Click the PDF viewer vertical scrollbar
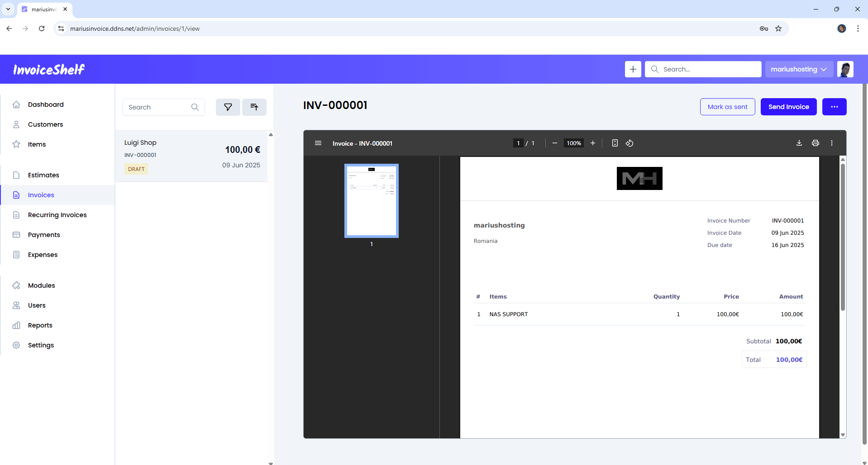 843,237
